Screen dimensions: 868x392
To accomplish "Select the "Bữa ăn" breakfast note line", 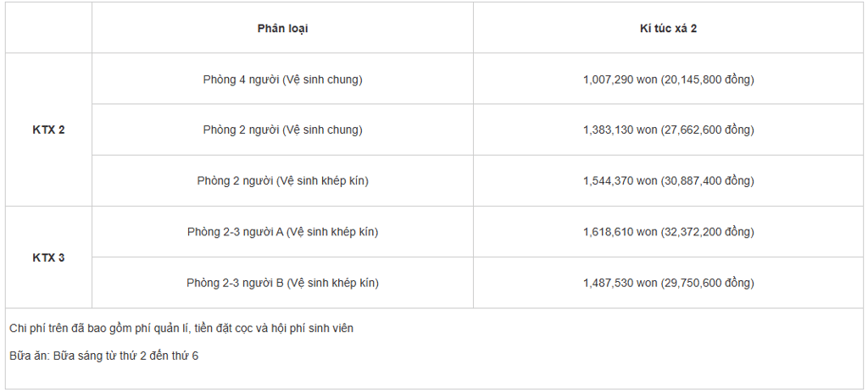I will click(103, 356).
